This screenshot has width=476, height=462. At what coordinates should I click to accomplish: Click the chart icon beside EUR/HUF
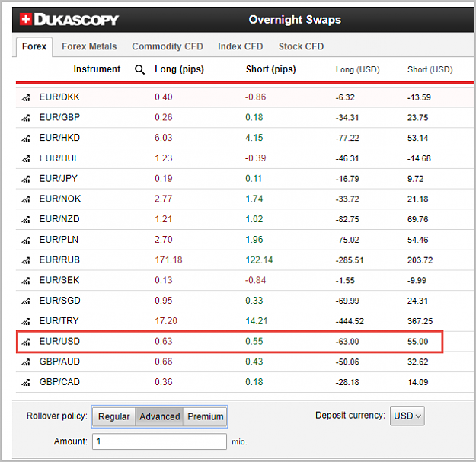coord(26,158)
